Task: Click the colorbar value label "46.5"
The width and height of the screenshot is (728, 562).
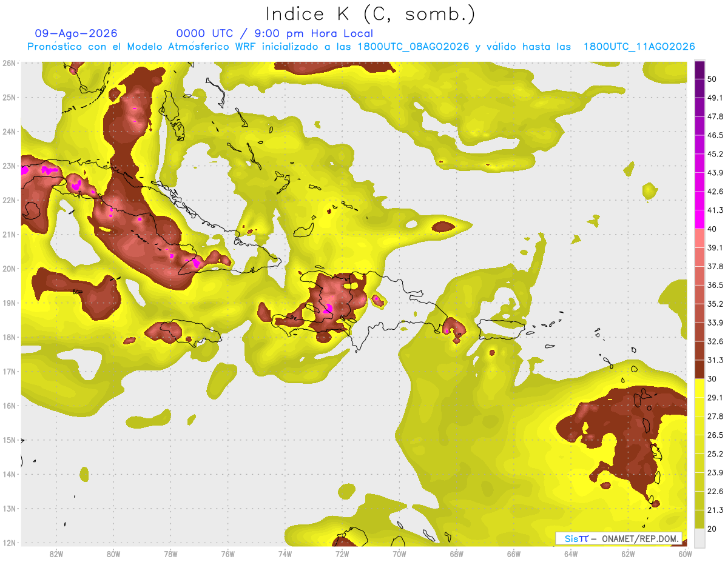Action: coord(715,135)
